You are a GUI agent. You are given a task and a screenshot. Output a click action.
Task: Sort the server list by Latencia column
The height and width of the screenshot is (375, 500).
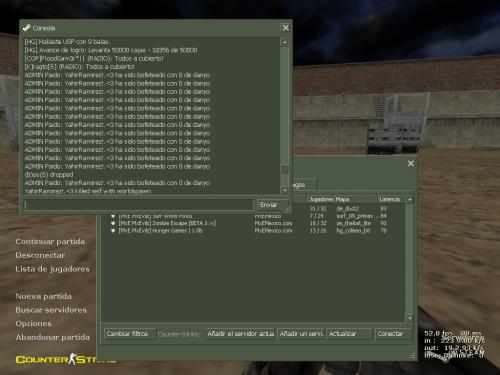click(389, 199)
